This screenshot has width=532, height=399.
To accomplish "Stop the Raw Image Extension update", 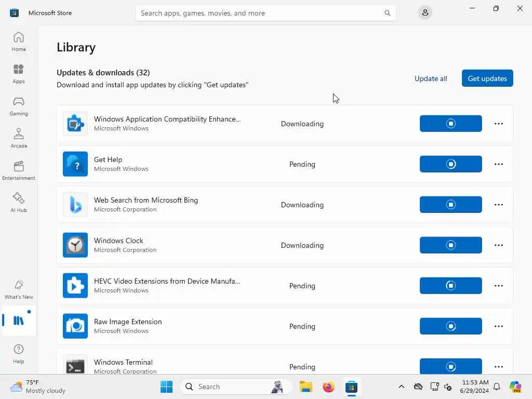I will tap(450, 326).
